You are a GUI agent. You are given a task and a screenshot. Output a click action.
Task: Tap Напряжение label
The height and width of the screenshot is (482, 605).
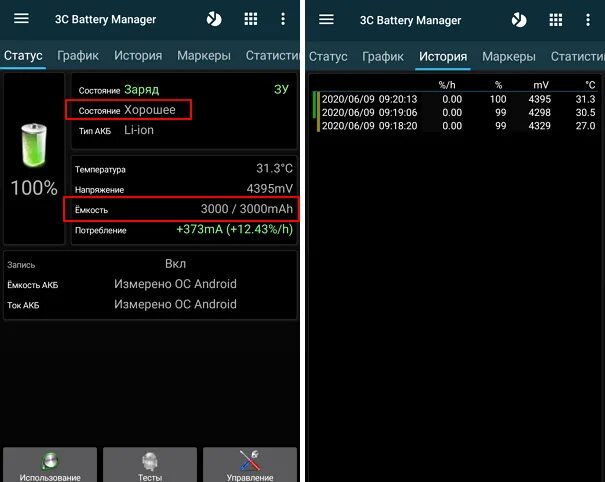point(100,190)
